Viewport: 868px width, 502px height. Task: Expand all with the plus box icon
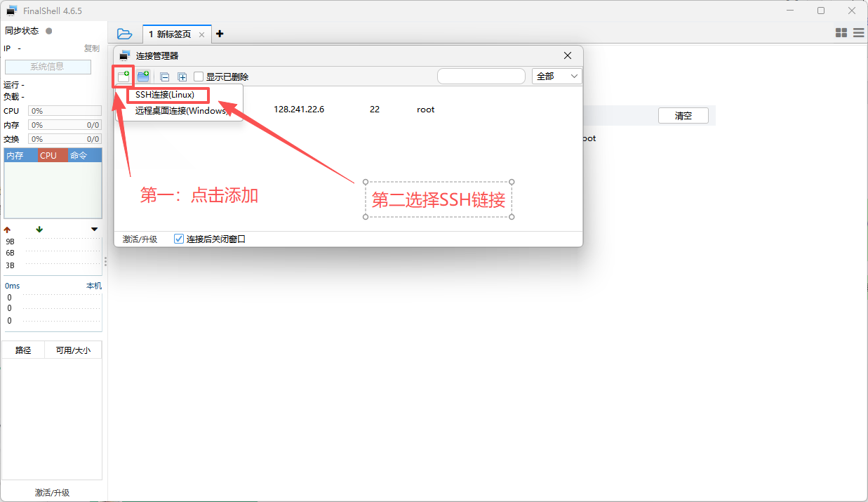(x=182, y=77)
